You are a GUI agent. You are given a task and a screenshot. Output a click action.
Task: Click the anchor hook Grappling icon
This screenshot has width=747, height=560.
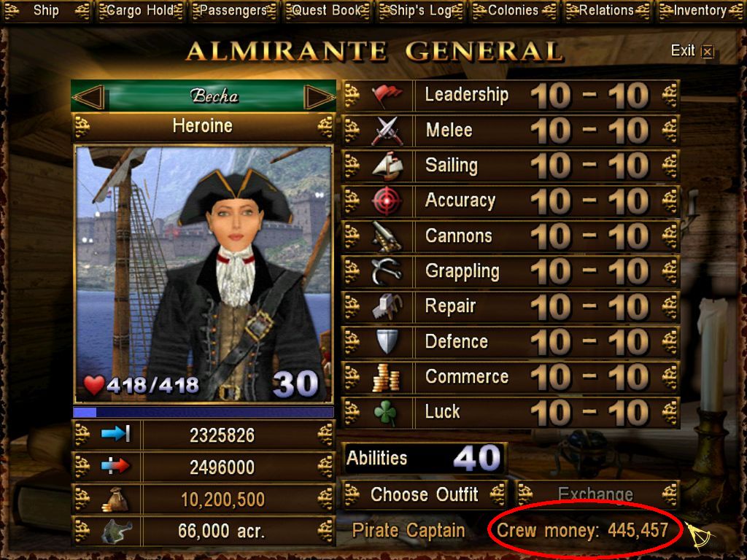tap(387, 271)
